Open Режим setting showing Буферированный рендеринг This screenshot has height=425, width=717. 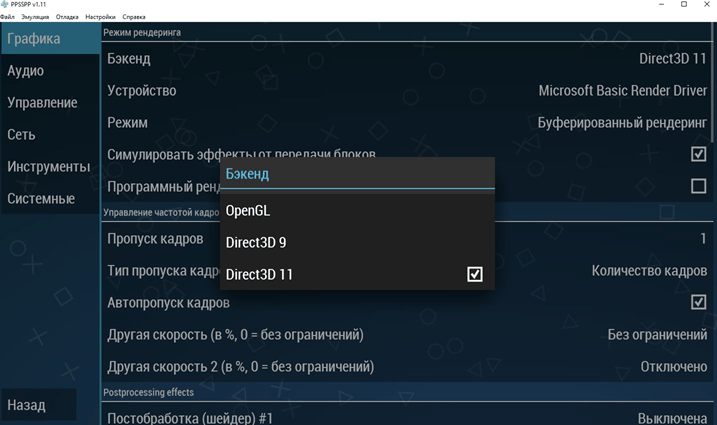[x=406, y=123]
